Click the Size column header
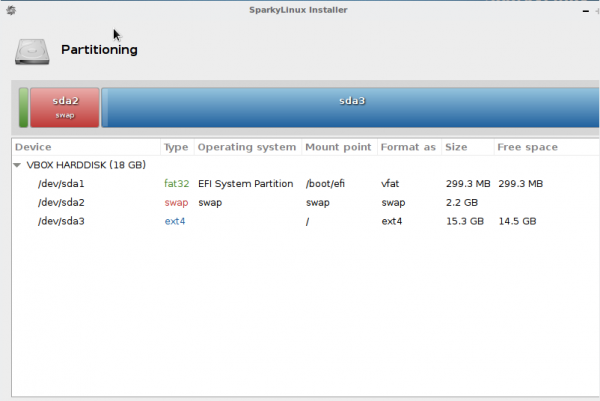Viewport: 600px width, 401px height. click(x=468, y=147)
